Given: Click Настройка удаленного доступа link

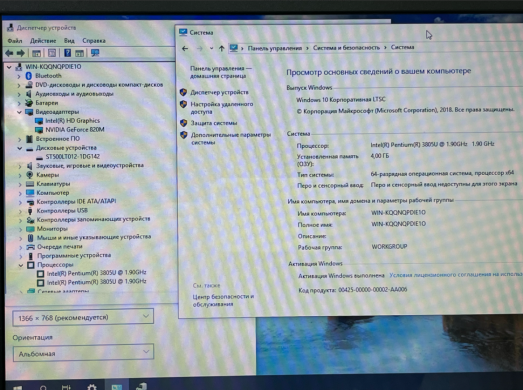Looking at the screenshot, I should (x=221, y=108).
